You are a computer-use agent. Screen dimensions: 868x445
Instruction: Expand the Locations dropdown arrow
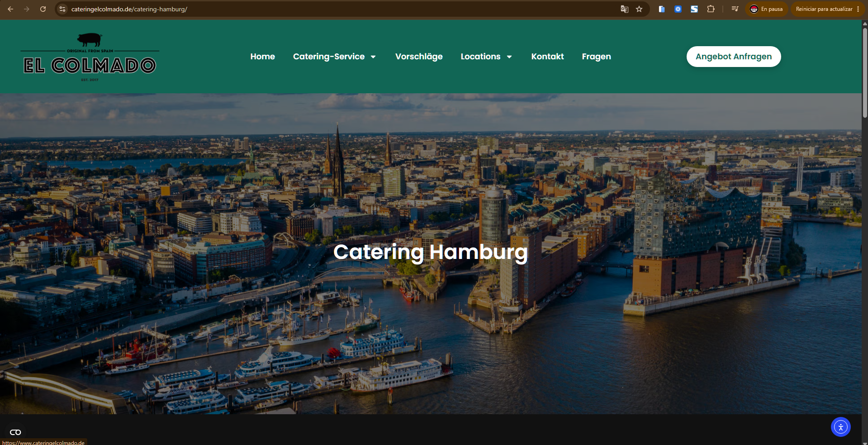click(509, 57)
